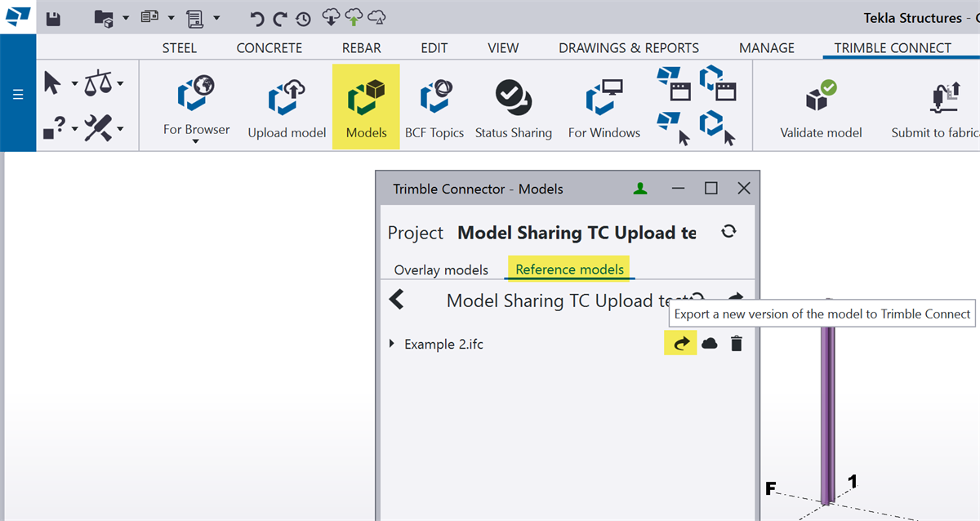Expand the model folder dropdown arrow
The image size is (980, 521).
pos(126,18)
